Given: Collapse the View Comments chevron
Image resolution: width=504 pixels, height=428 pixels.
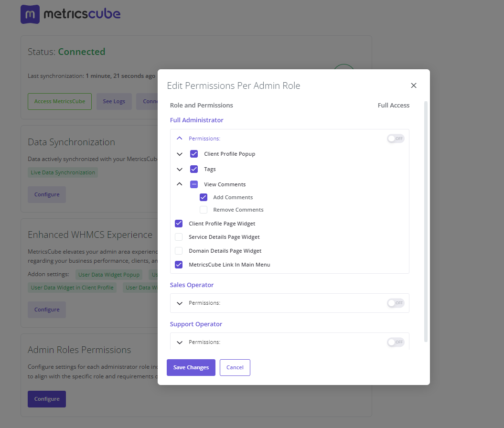Looking at the screenshot, I should (x=179, y=184).
